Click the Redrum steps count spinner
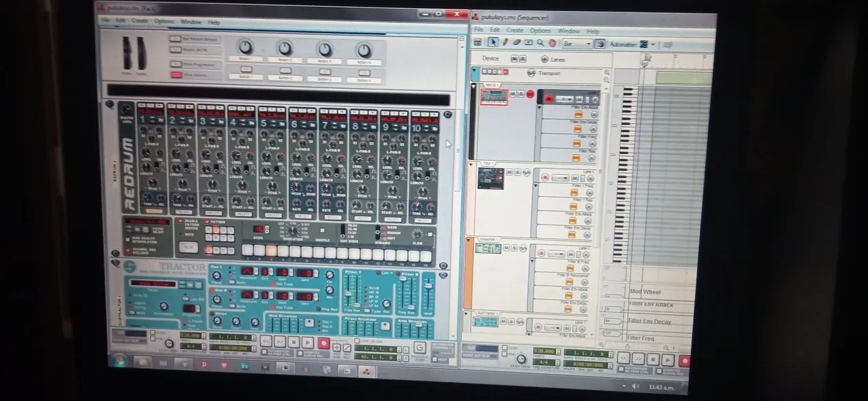 point(267,229)
